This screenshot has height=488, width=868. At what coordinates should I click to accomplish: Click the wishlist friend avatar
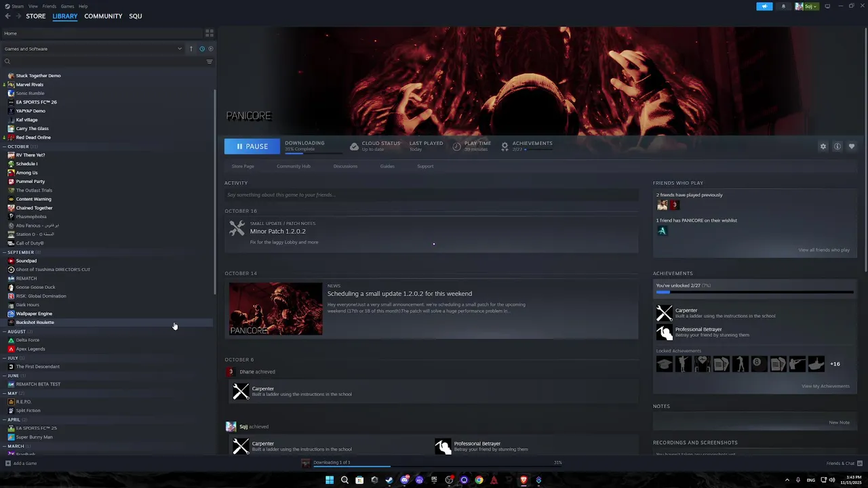662,230
